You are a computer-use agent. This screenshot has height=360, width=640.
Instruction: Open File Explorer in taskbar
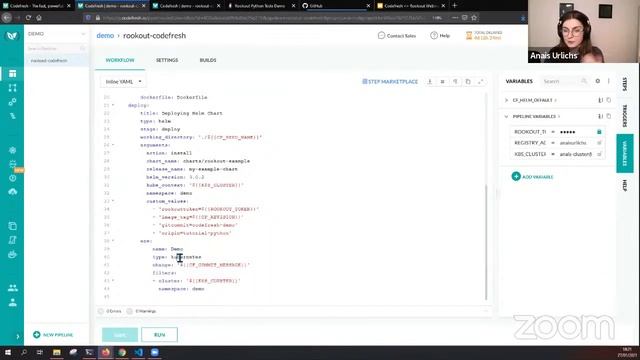coord(57,352)
